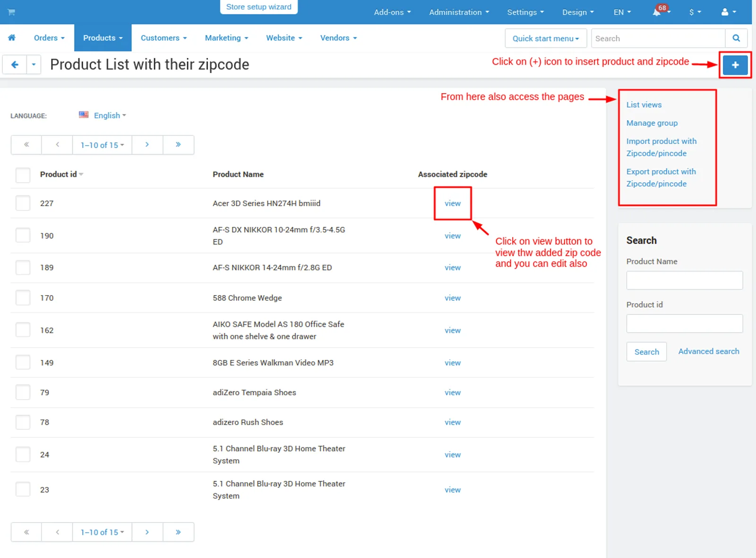The image size is (756, 558).
Task: Focus the Product Name search field
Action: pyautogui.click(x=684, y=280)
